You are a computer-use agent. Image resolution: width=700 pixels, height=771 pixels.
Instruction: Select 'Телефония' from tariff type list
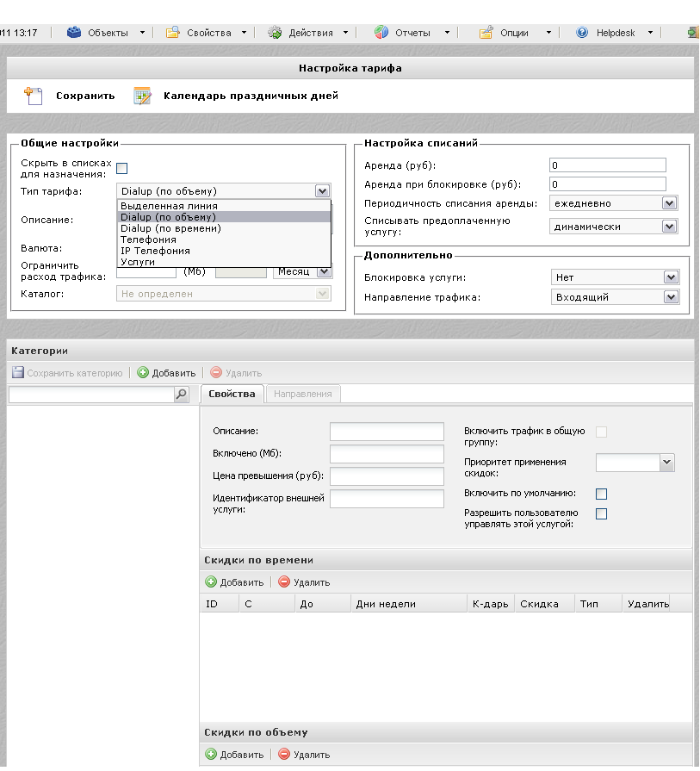coord(148,239)
